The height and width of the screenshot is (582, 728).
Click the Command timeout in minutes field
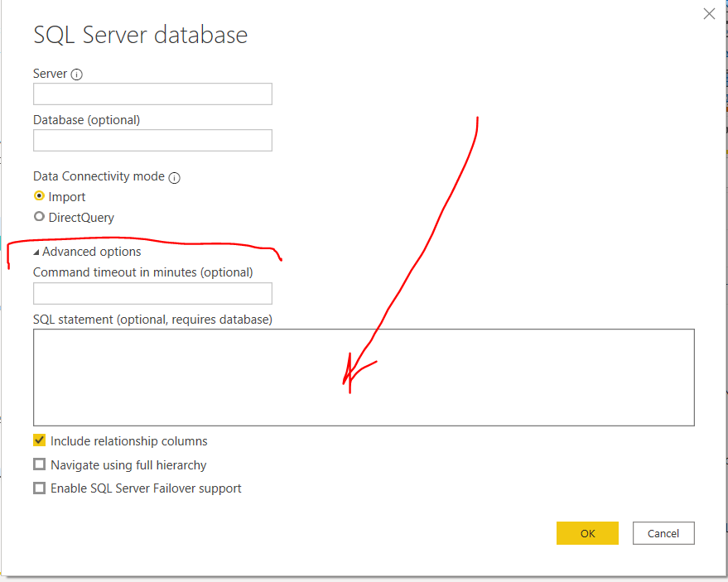(152, 293)
